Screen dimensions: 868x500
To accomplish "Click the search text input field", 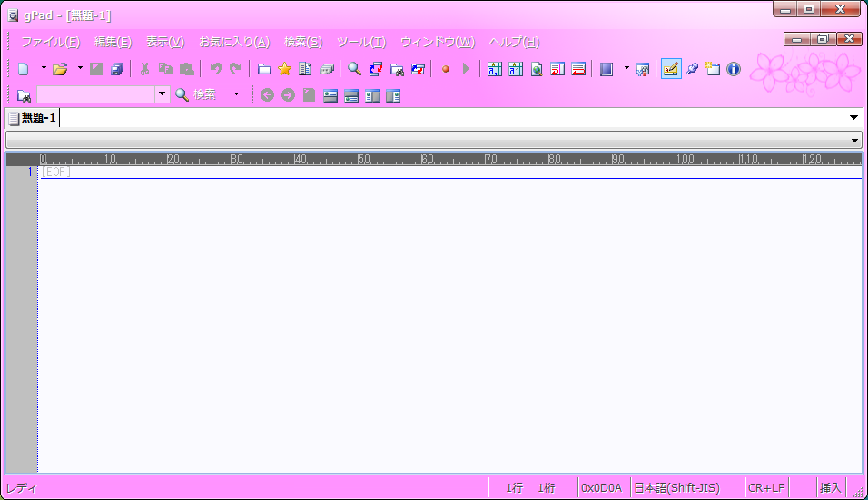I will 95,94.
